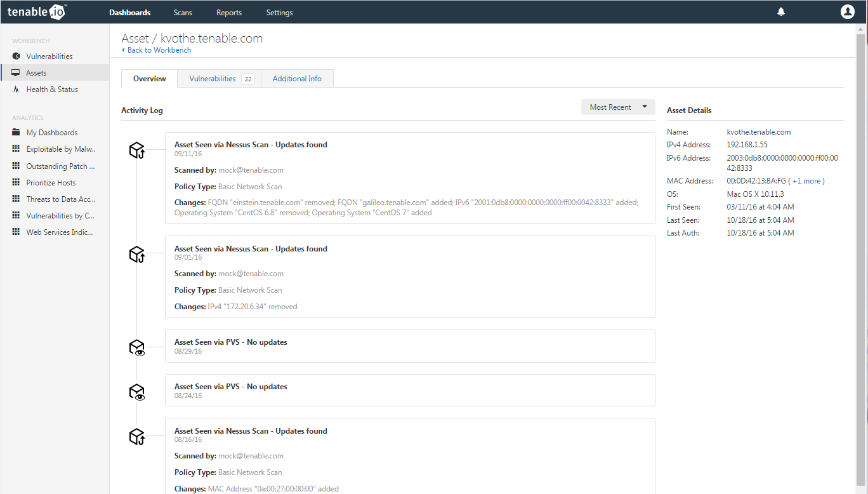Click the Nessus scan icon for 09/01/16 entry
The width and height of the screenshot is (868, 494).
[137, 255]
